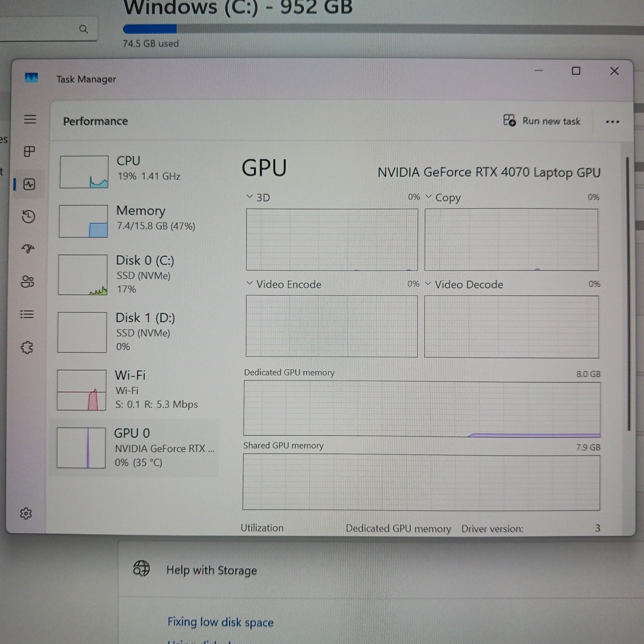Click the Disk 0 (C:) usage thumbnail graph
The height and width of the screenshot is (644, 644).
pyautogui.click(x=83, y=275)
